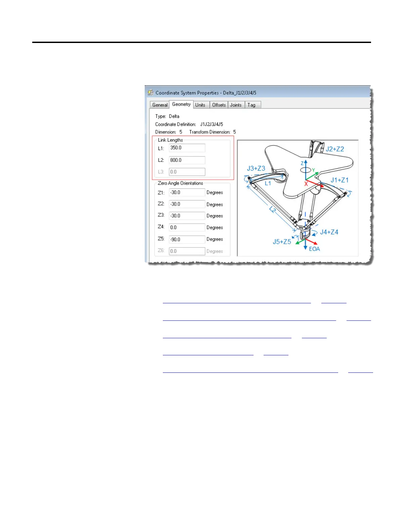Click the J4+Z4 label in the robot diagram

click(329, 232)
